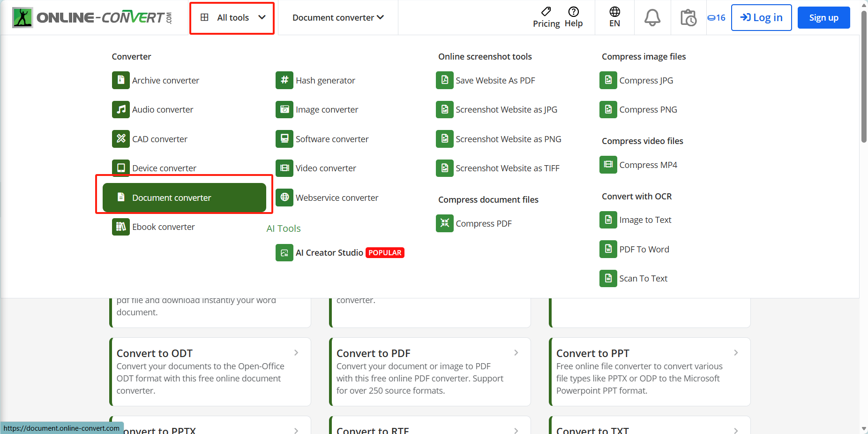Click the 'Converter' section heading
Image resolution: width=868 pixels, height=434 pixels.
pyautogui.click(x=131, y=56)
